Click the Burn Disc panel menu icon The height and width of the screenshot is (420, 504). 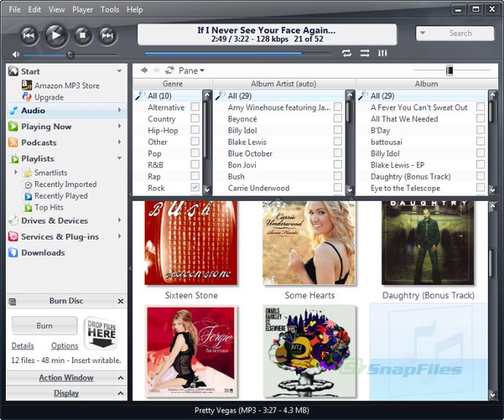[12, 301]
